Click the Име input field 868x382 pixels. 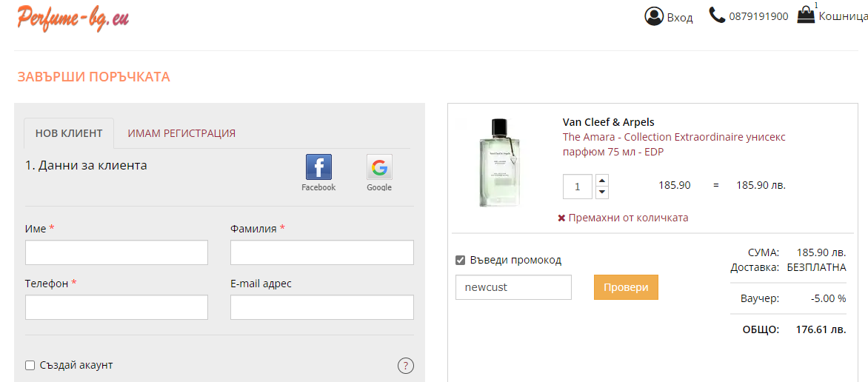click(116, 252)
